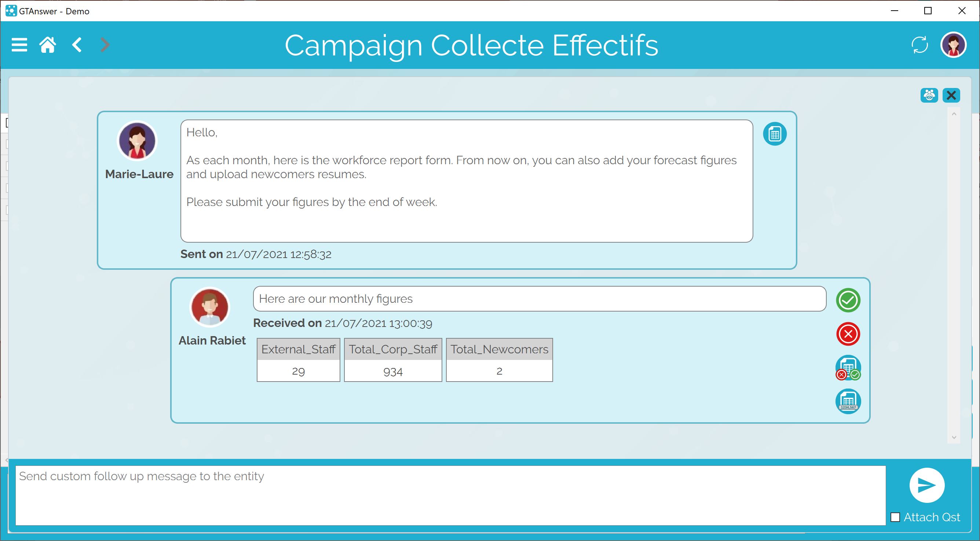Viewport: 980px width, 541px height.
Task: Select the Total_Corp_Staff value 934
Action: pos(393,371)
